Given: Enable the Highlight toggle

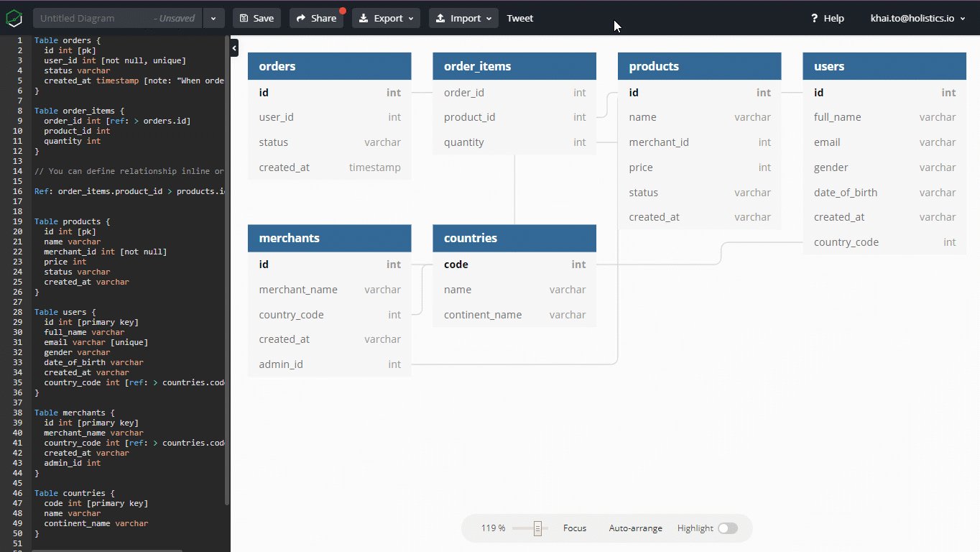Looking at the screenshot, I should pyautogui.click(x=728, y=528).
